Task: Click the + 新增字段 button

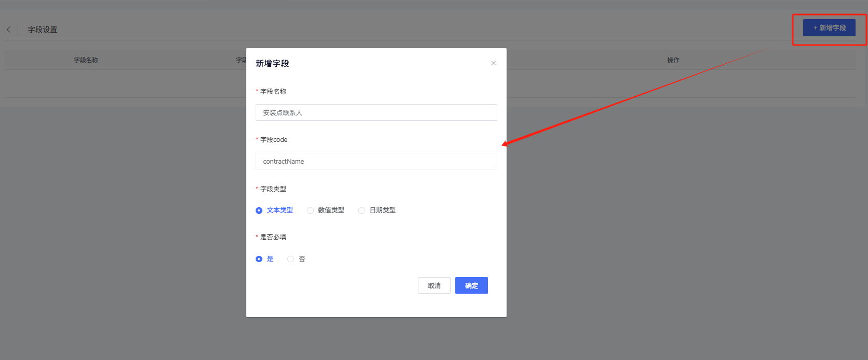Action: click(x=829, y=28)
